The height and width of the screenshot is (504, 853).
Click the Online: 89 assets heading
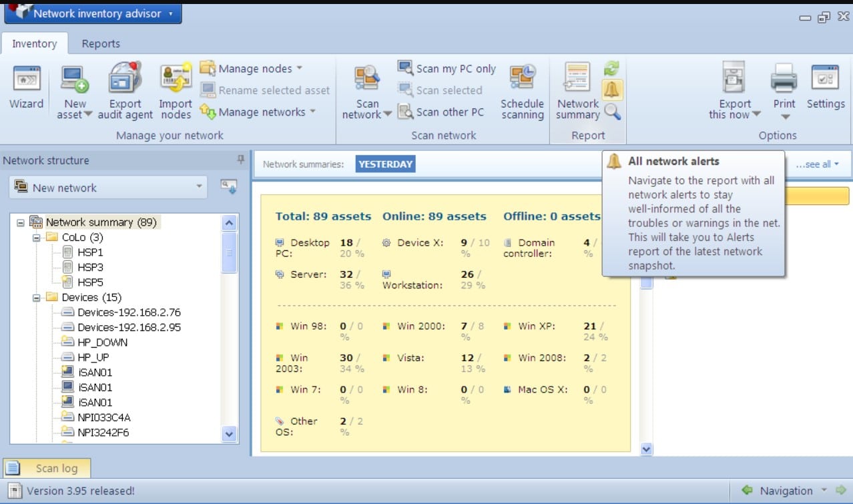pyautogui.click(x=435, y=216)
